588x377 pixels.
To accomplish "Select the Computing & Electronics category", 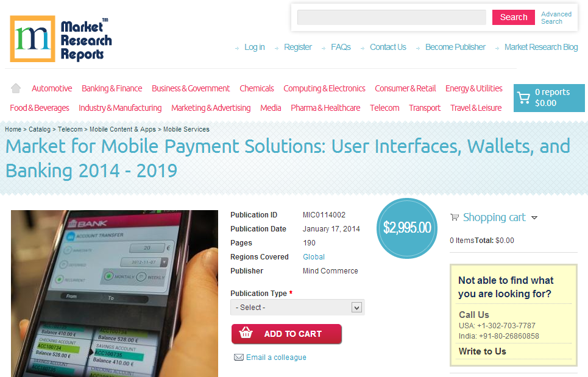I will (324, 88).
